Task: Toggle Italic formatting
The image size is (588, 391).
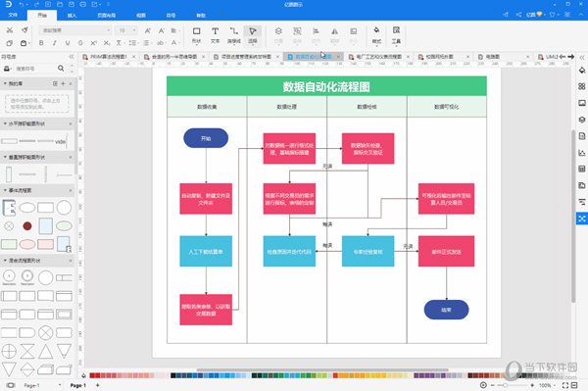Action: pyautogui.click(x=54, y=43)
